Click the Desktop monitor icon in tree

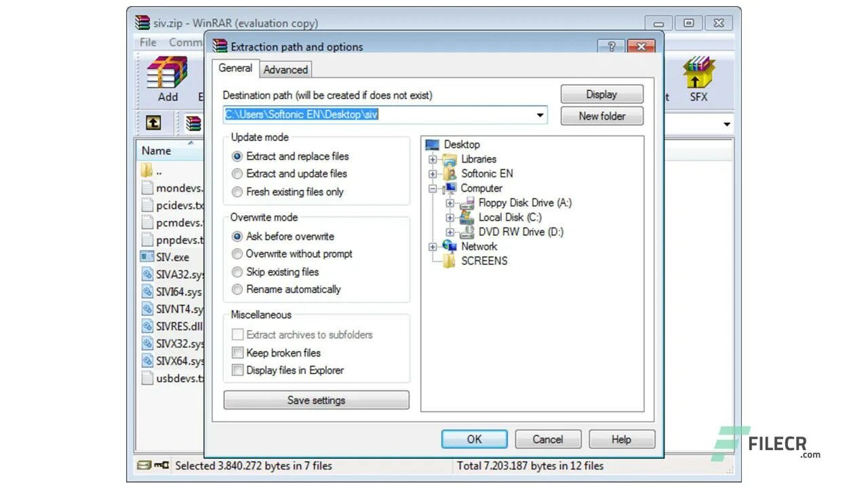point(432,144)
